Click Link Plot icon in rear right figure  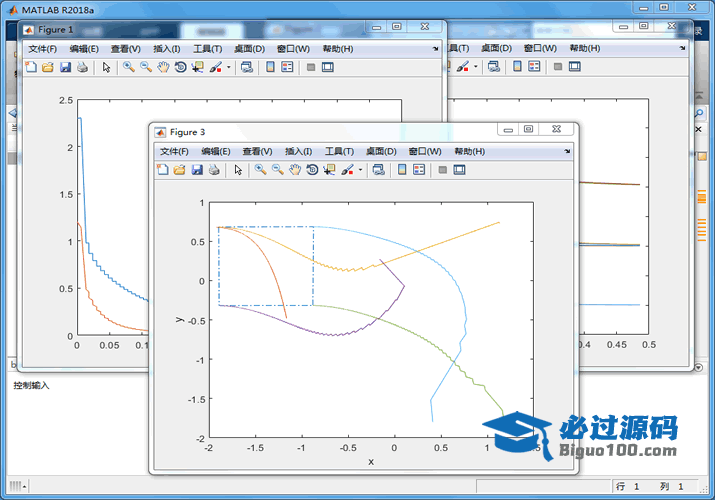pyautogui.click(x=494, y=67)
